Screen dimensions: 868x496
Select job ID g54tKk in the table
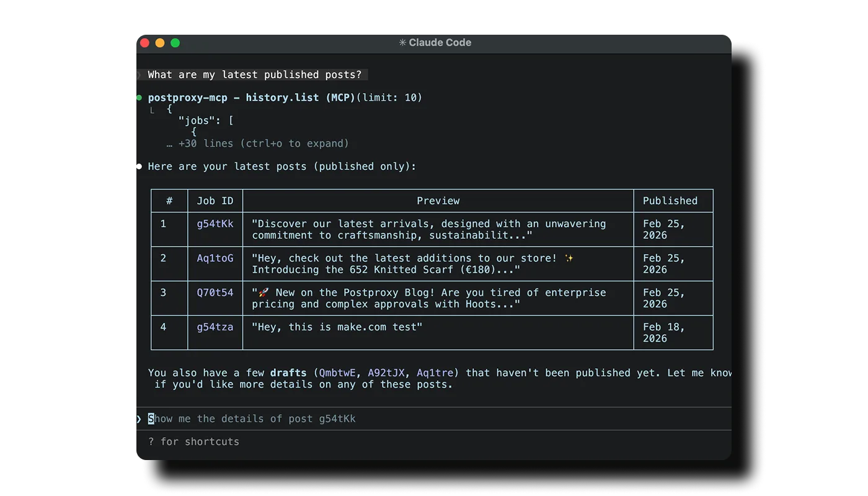click(x=215, y=224)
